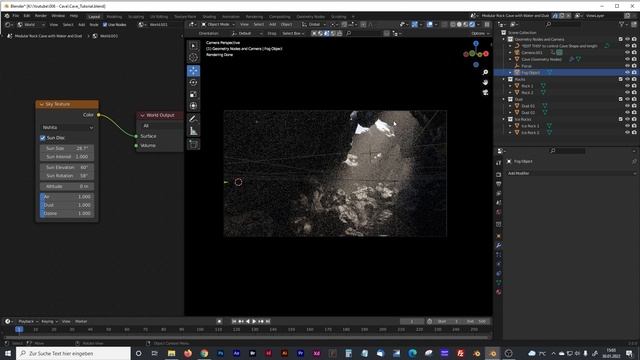Image resolution: width=640 pixels, height=360 pixels.
Task: Open the Playback menu in timeline
Action: coord(28,322)
